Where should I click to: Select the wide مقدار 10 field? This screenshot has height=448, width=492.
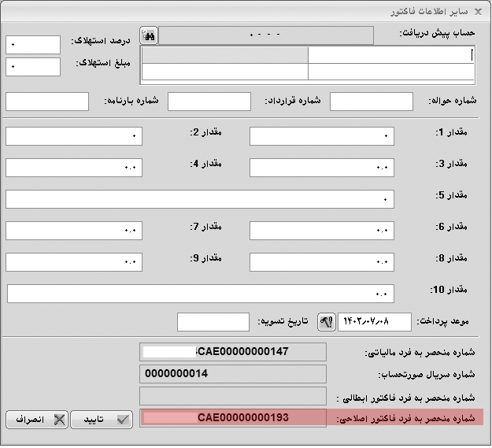(x=200, y=294)
